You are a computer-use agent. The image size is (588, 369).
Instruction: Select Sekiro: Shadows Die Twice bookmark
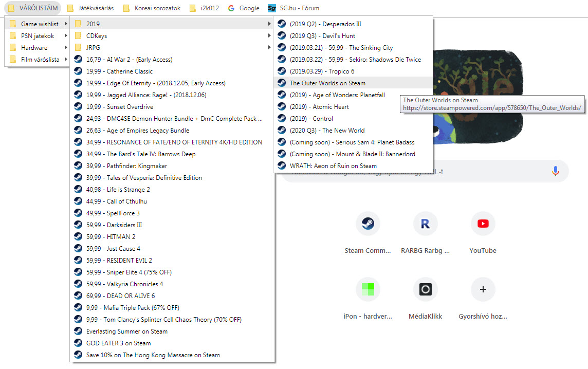(353, 59)
